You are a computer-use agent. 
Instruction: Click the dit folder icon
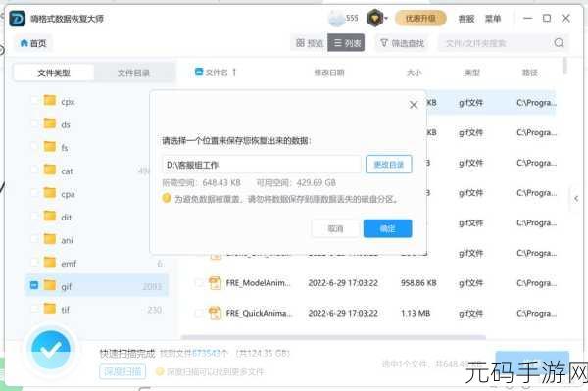pos(50,216)
